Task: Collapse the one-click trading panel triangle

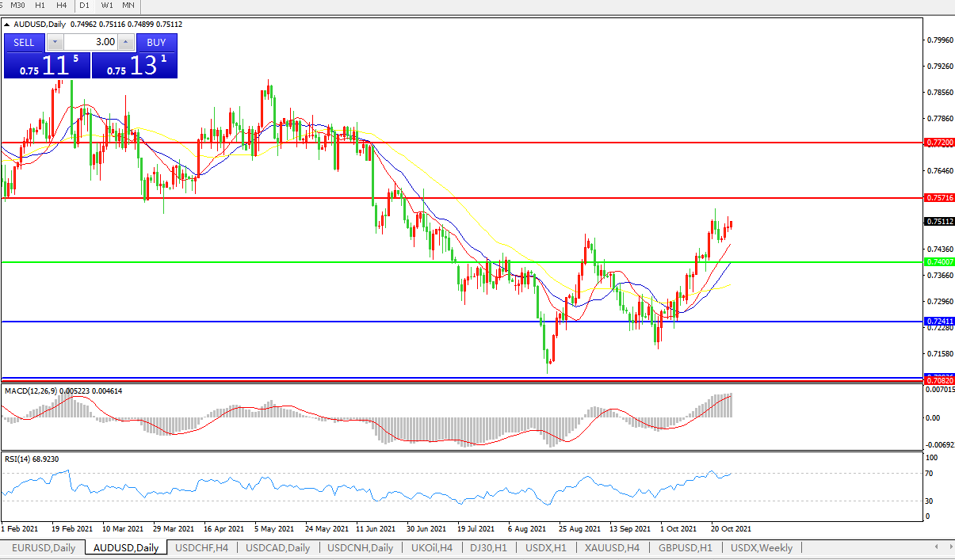Action: pos(7,24)
